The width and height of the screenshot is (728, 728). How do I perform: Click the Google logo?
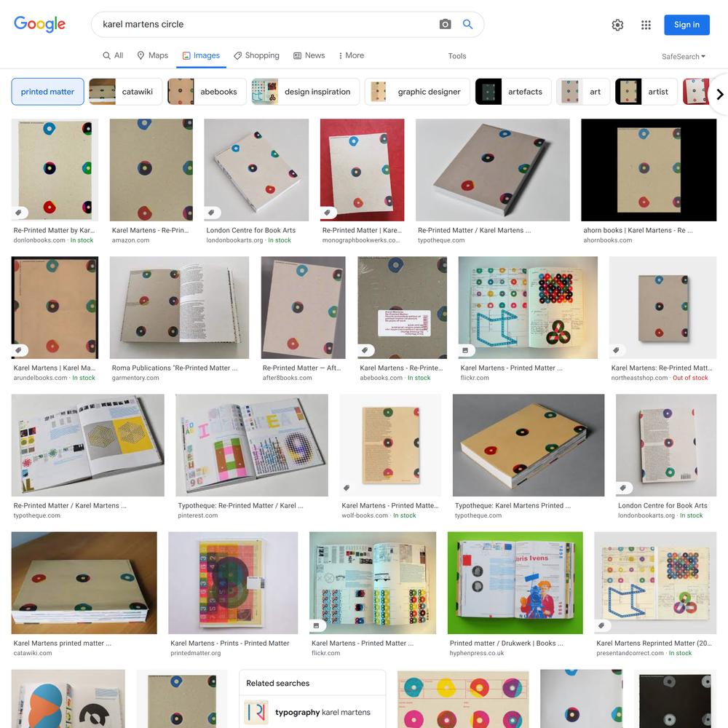click(x=39, y=24)
